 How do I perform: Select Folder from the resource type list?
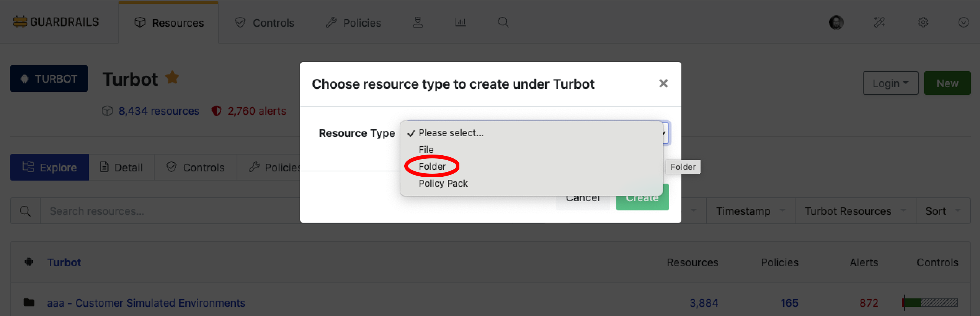(x=531, y=166)
